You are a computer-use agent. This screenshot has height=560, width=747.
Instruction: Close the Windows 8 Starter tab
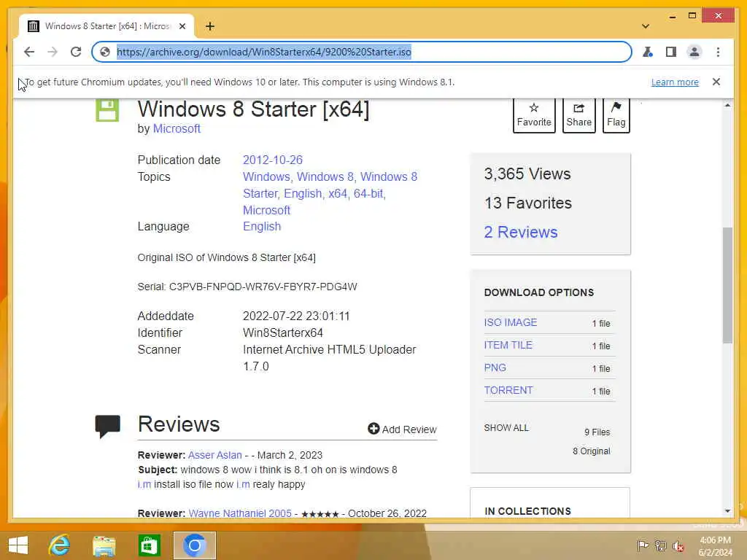(x=182, y=26)
